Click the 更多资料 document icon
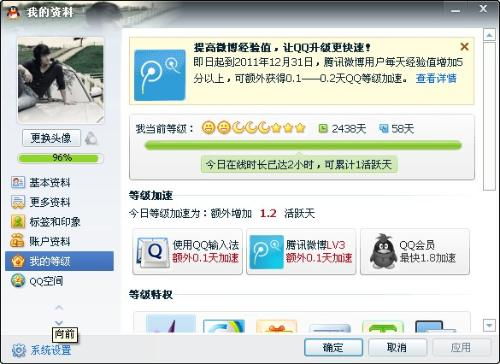500x364 pixels. 18,202
